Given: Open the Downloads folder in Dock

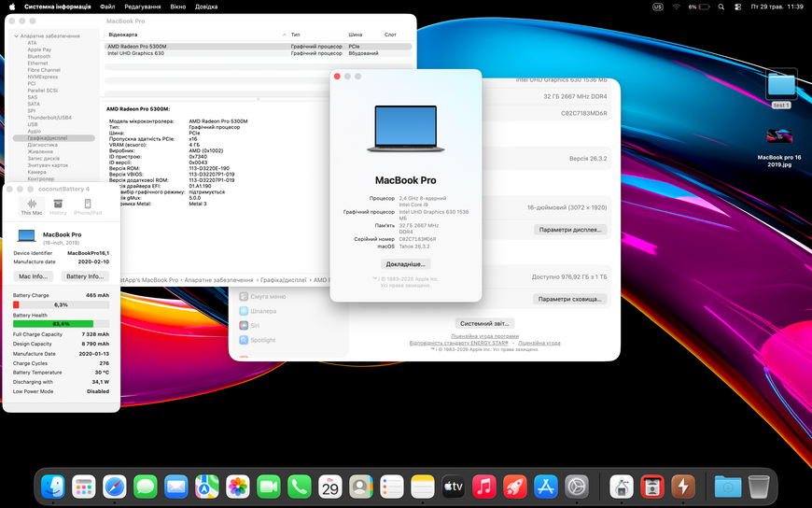Looking at the screenshot, I should coord(728,487).
